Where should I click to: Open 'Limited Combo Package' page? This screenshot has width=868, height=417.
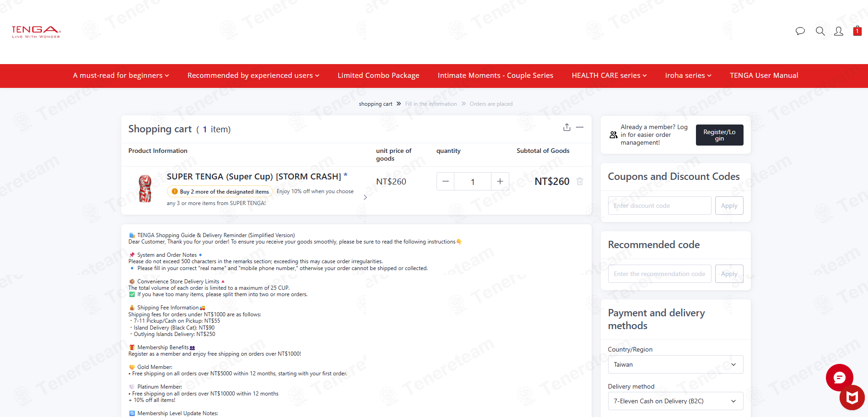(378, 76)
